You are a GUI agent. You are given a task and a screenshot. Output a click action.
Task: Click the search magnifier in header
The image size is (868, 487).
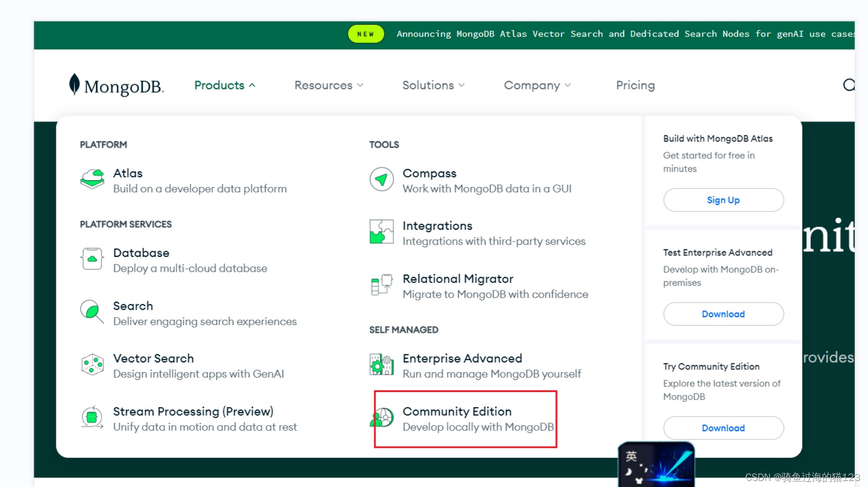(x=849, y=85)
